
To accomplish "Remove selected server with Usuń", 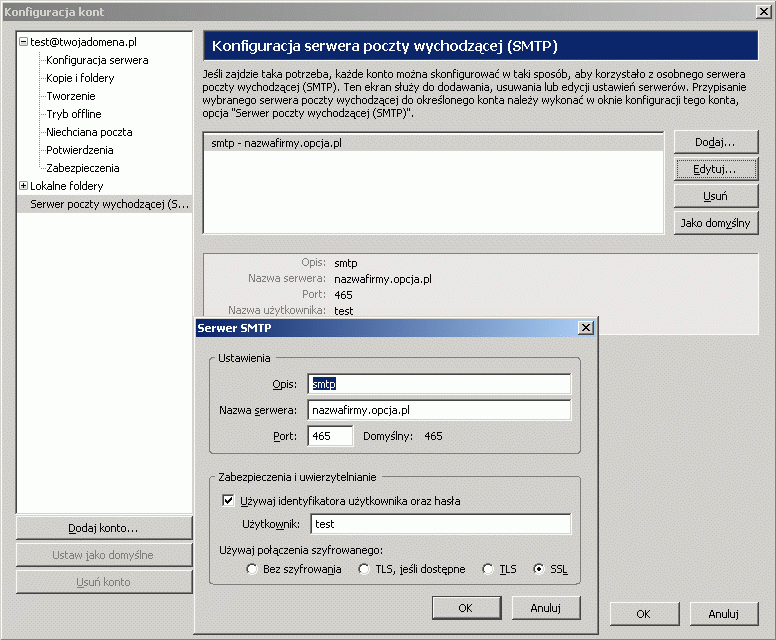I will (x=716, y=196).
